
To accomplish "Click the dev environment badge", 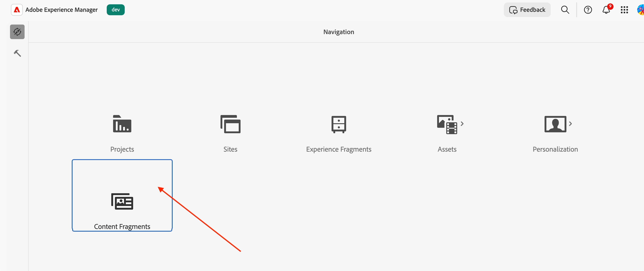I will tap(116, 10).
